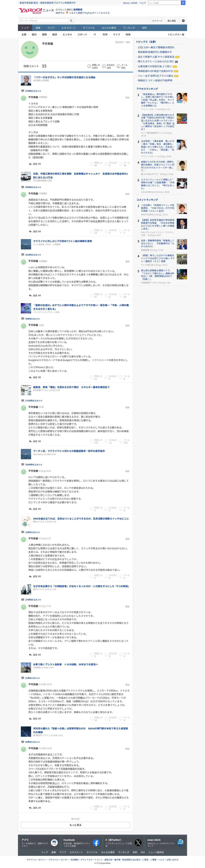
Task: Open the settings gear icon
Action: coord(183,21)
